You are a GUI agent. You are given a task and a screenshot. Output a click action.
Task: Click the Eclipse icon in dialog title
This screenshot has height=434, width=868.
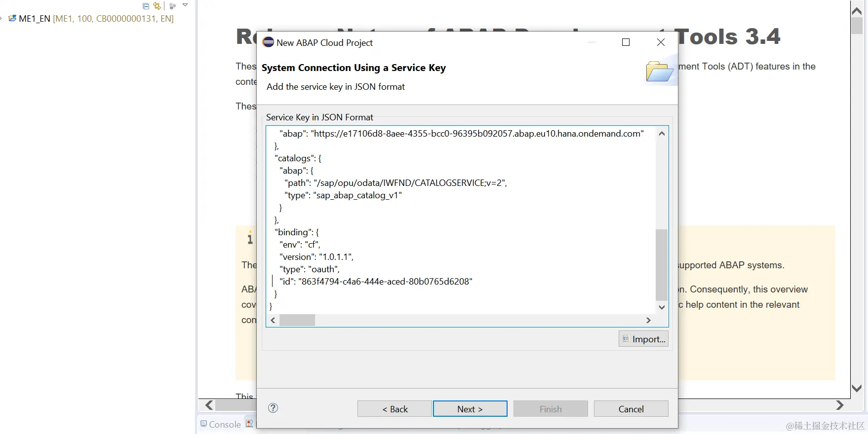pos(268,42)
